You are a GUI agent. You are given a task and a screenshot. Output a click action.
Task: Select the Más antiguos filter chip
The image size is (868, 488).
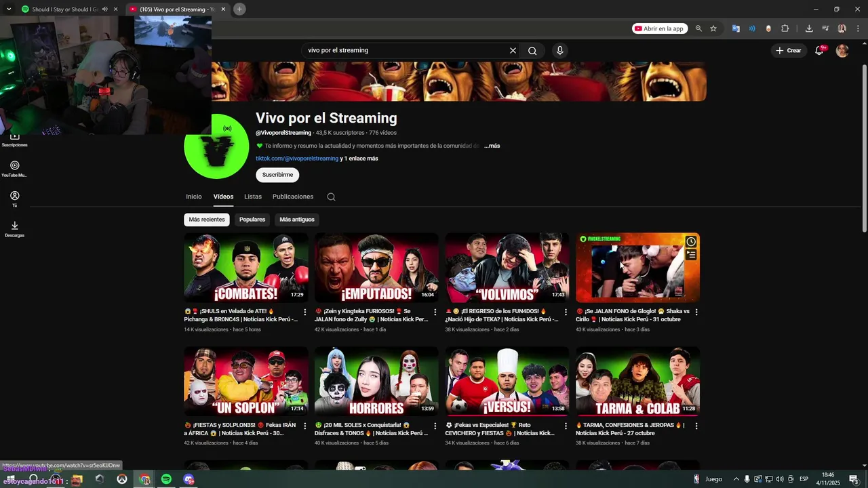[x=297, y=220]
